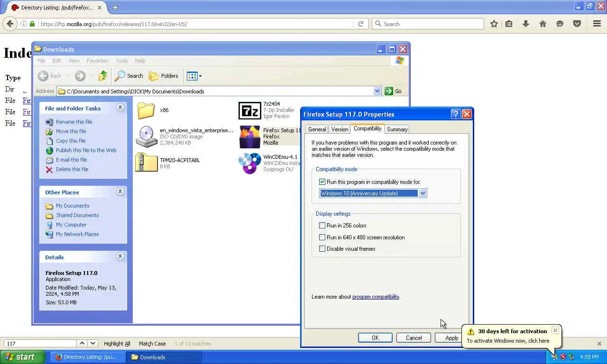Switch to the Version tab
The width and height of the screenshot is (607, 364).
pyautogui.click(x=340, y=129)
